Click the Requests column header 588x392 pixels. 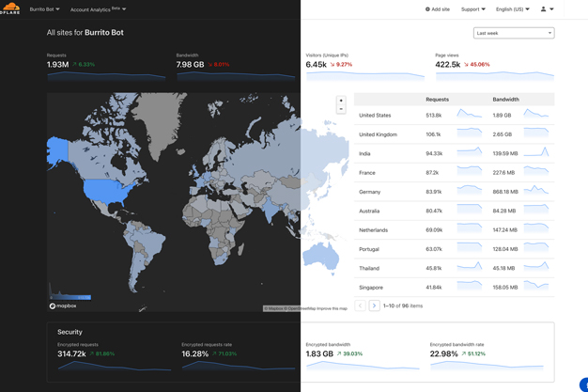(438, 99)
